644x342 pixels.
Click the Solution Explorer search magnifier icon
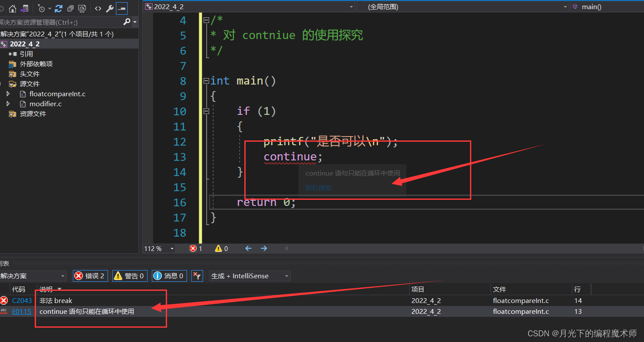127,22
